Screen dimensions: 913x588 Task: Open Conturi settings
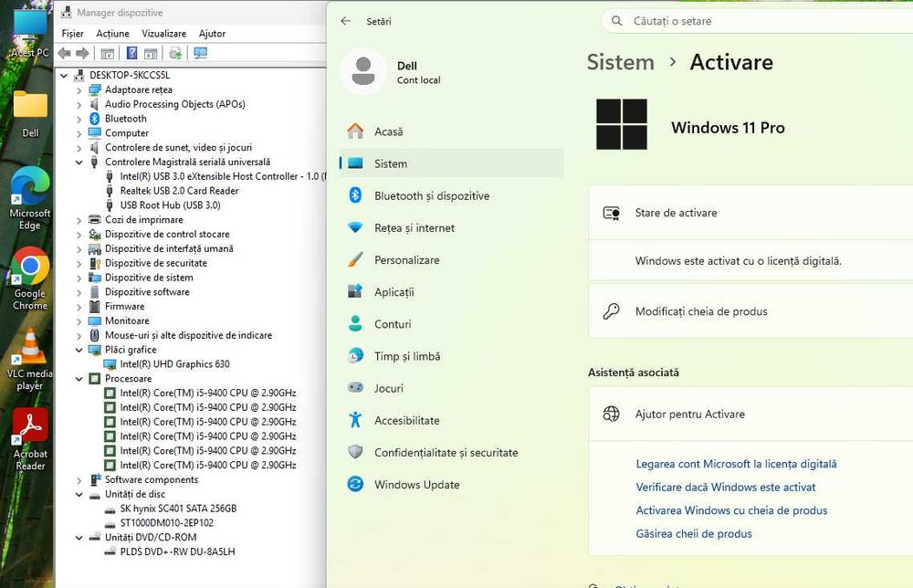click(x=451, y=324)
